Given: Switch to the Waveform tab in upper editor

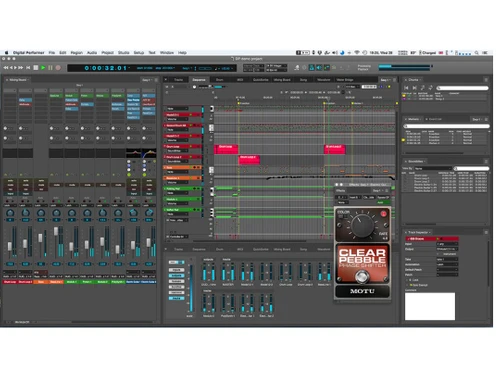Looking at the screenshot, I should click(323, 80).
